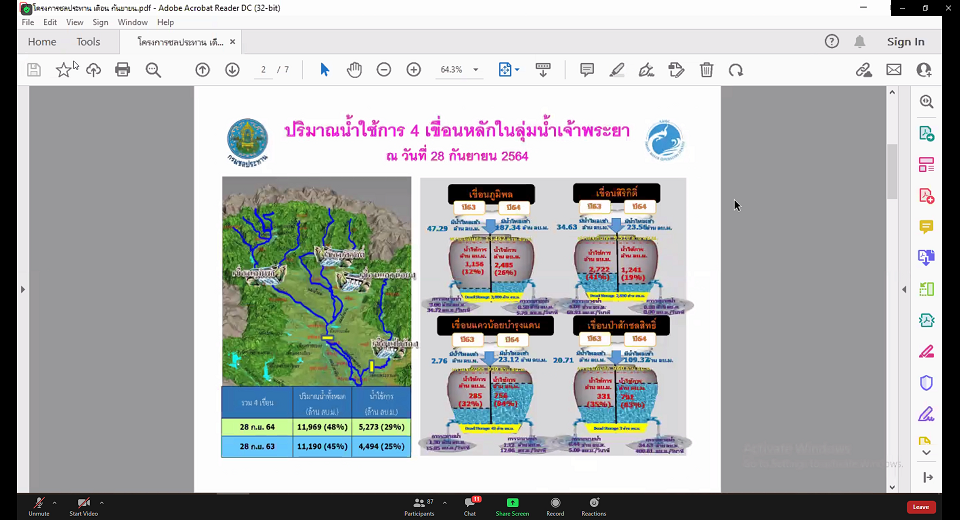This screenshot has width=960, height=520.
Task: Open audio options caret next to Unmute
Action: coord(54,503)
